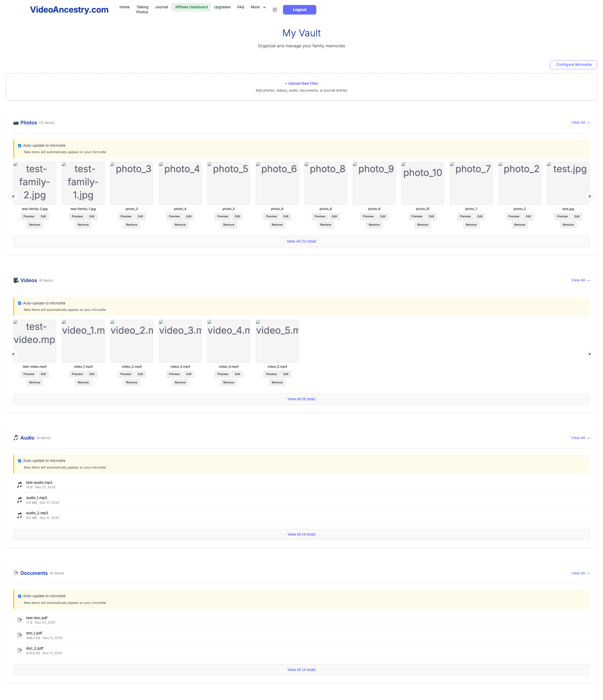603x700 pixels.
Task: Click the video camera icon beside Videos
Action: tap(16, 280)
